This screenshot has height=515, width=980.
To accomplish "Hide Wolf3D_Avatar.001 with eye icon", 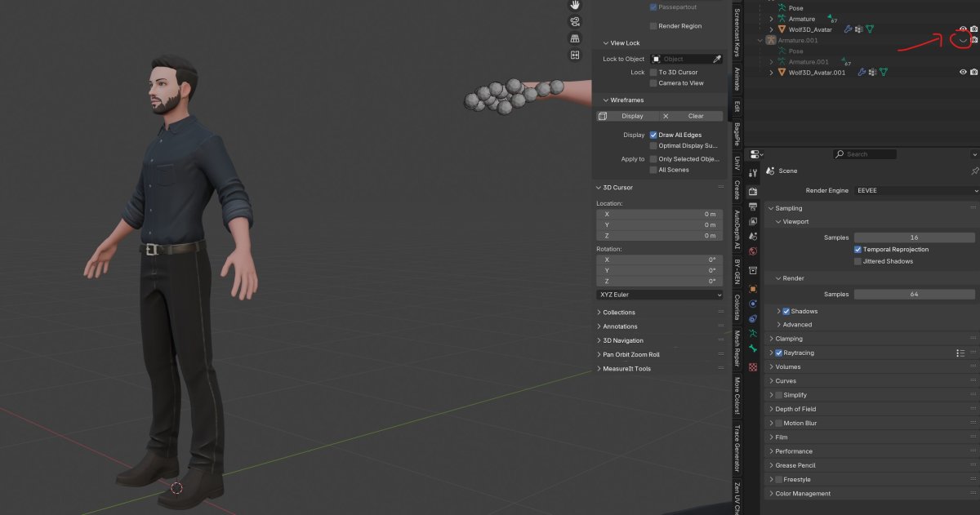I will tap(963, 72).
